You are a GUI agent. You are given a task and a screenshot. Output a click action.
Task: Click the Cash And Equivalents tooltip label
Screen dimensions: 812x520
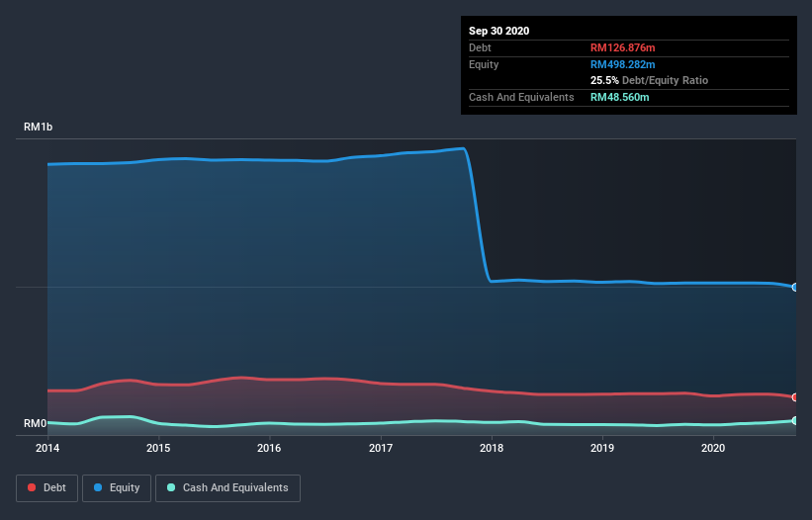point(521,97)
